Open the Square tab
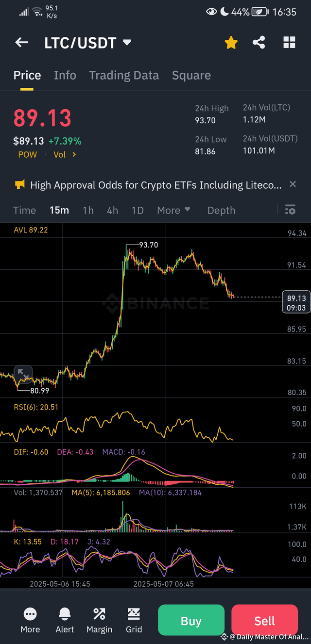 (191, 75)
